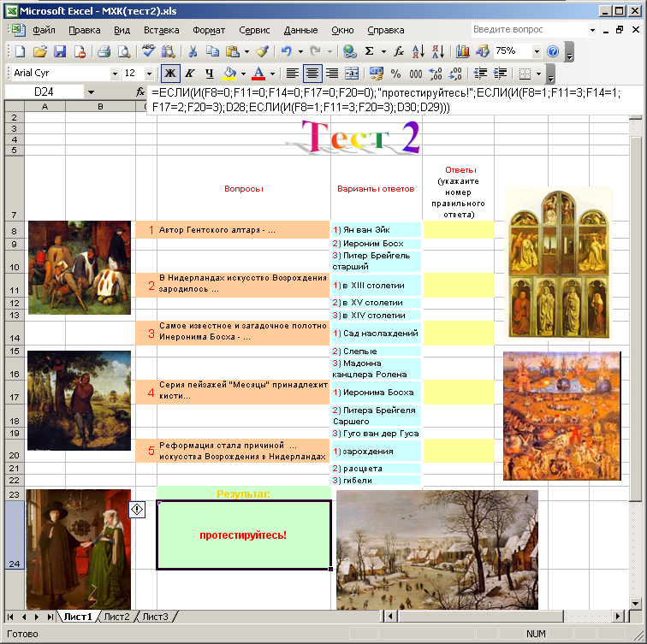Insert hyperlink with globe icon

point(349,51)
